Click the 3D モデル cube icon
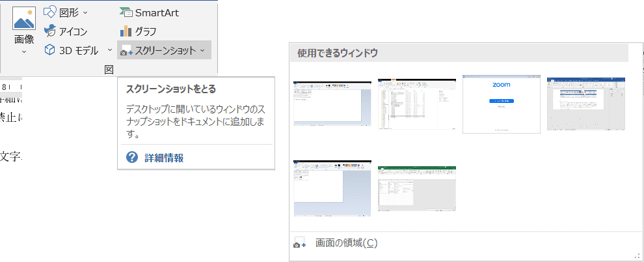Image resolution: width=644 pixels, height=262 pixels. 50,50
